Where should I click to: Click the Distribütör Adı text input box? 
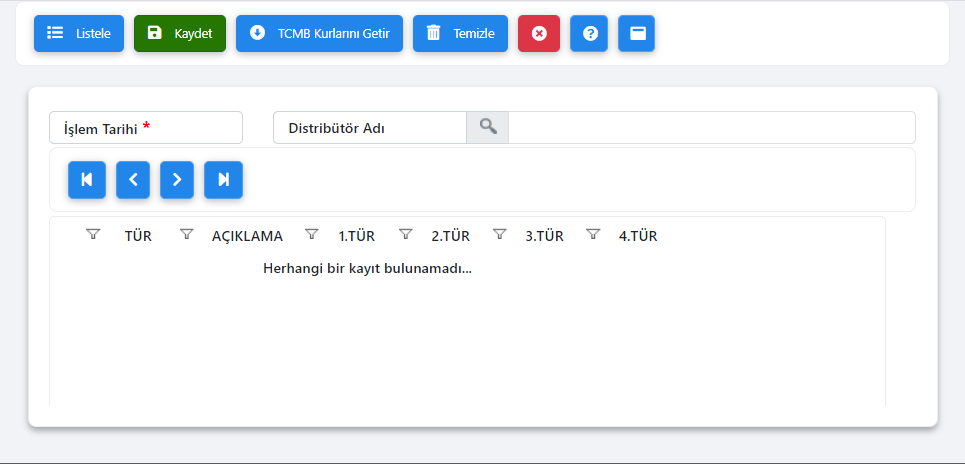(711, 128)
